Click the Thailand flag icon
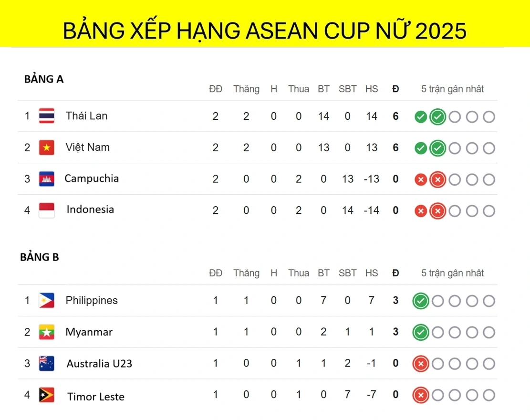The image size is (530, 420). pos(47,116)
